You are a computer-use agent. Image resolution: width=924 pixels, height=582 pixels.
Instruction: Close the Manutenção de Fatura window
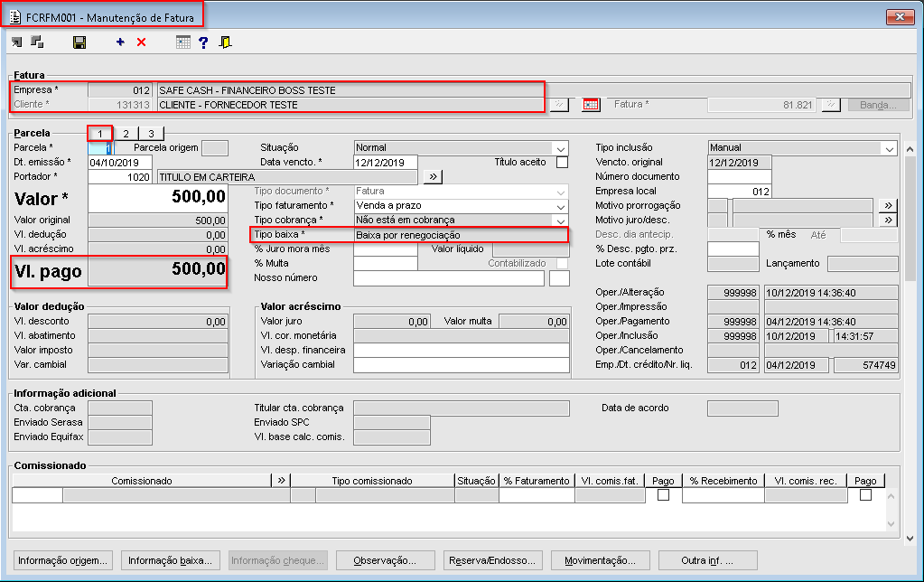901,16
